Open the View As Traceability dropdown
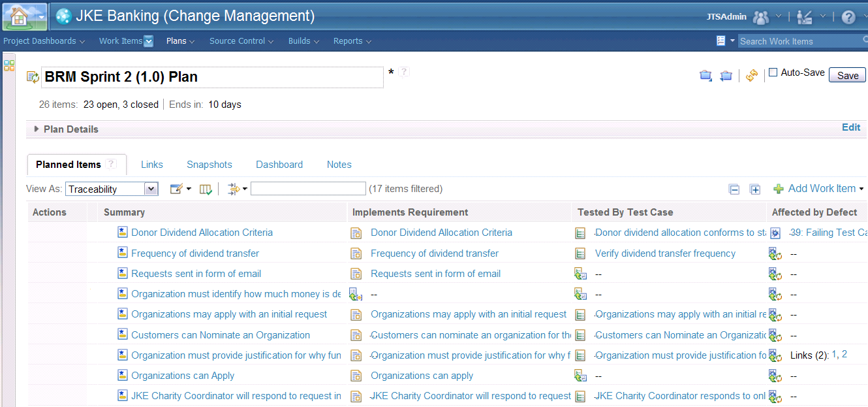 [112, 189]
